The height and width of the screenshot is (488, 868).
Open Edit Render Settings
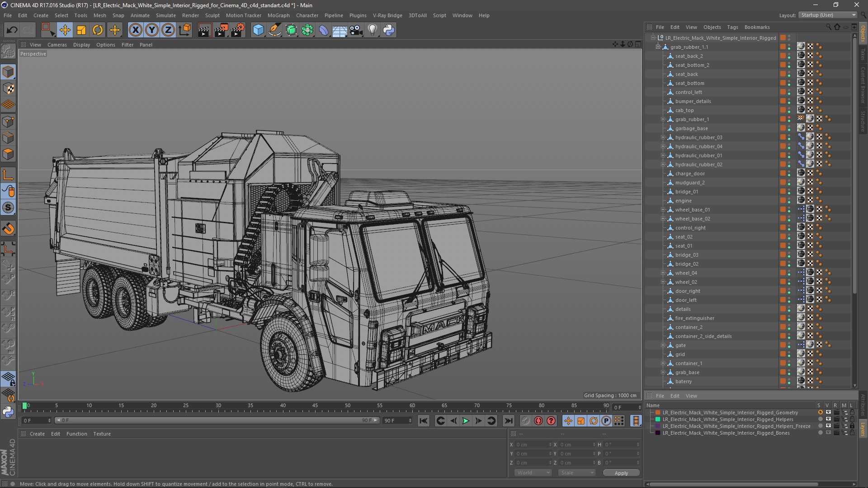pyautogui.click(x=238, y=30)
